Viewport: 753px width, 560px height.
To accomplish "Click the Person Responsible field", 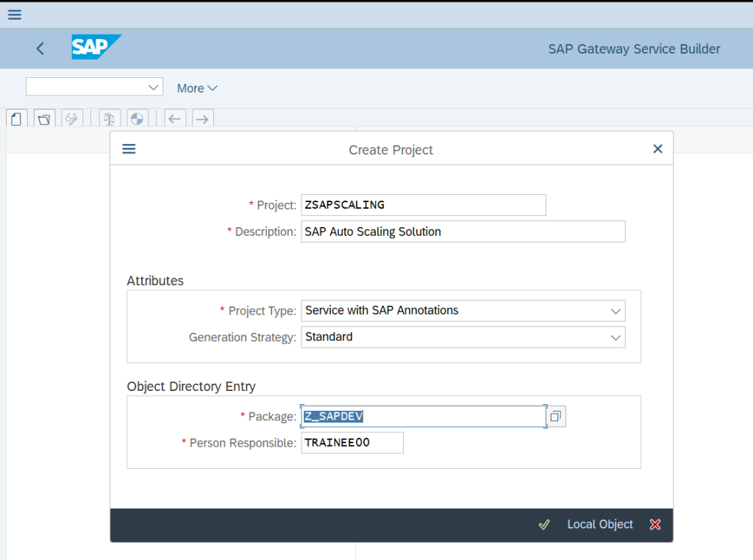I will (352, 443).
